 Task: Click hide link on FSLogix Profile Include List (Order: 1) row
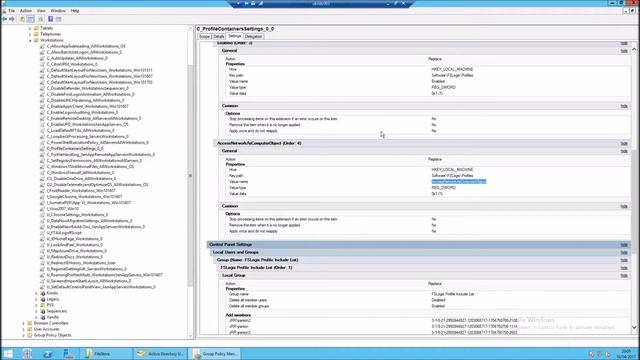click(x=624, y=268)
